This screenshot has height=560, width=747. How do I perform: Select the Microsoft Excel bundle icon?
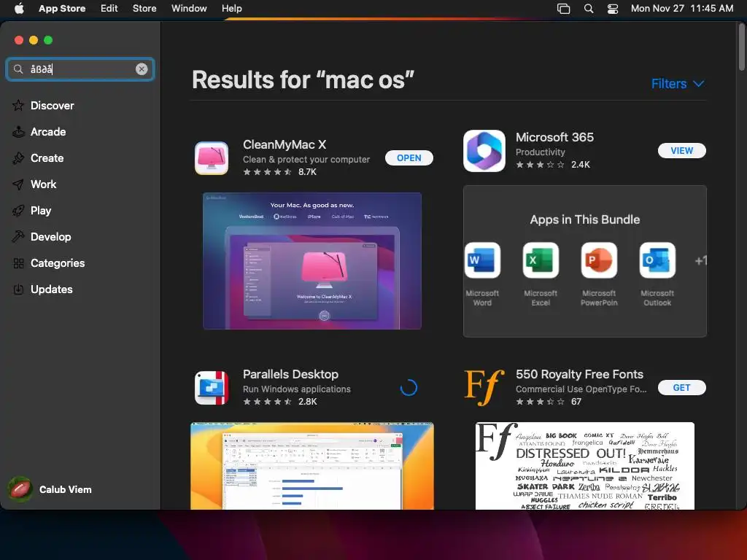(x=541, y=260)
